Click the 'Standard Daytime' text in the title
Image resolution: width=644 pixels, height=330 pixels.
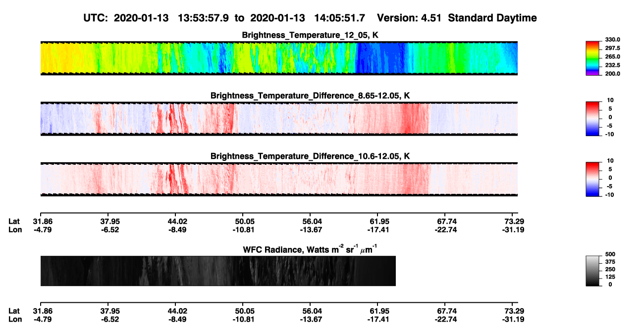coord(491,18)
